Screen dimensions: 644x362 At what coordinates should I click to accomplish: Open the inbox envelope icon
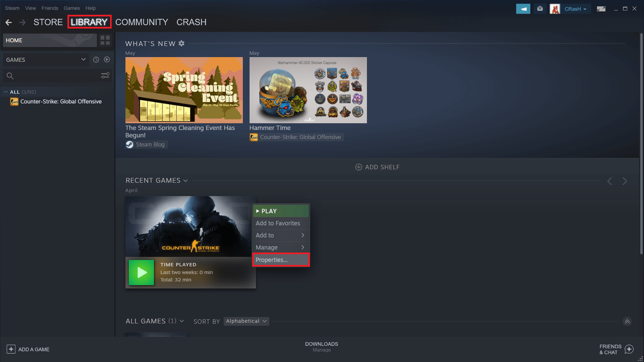tap(540, 9)
